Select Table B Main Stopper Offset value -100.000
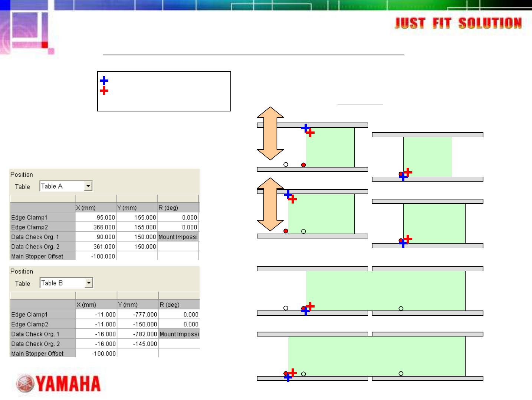The width and height of the screenshot is (532, 400). coord(96,353)
